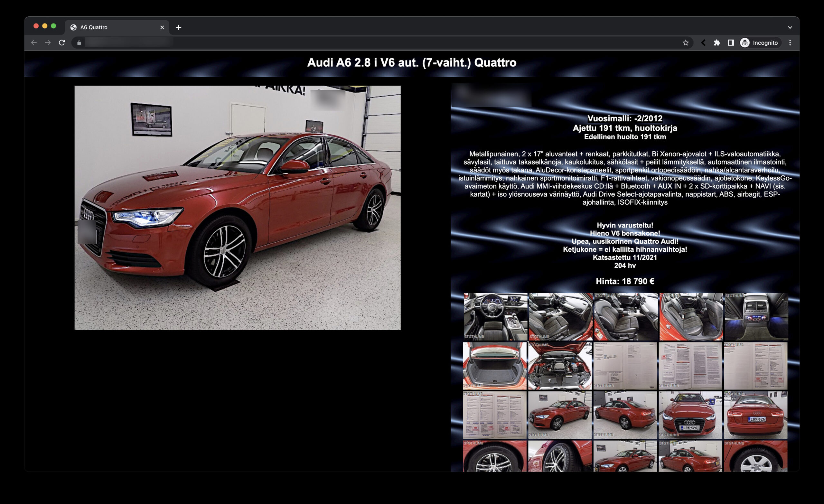Image resolution: width=824 pixels, height=504 pixels.
Task: Open the first document page thumbnail
Action: click(625, 366)
